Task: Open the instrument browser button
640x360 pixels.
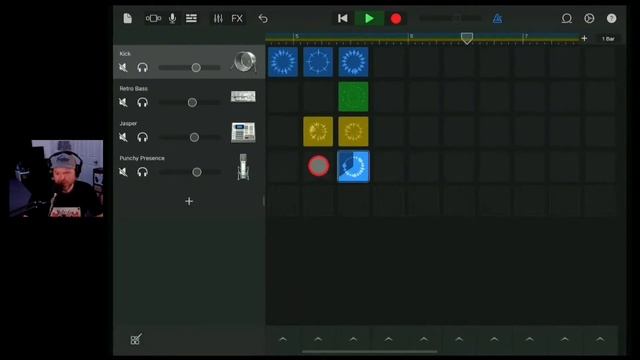Action: pyautogui.click(x=153, y=18)
